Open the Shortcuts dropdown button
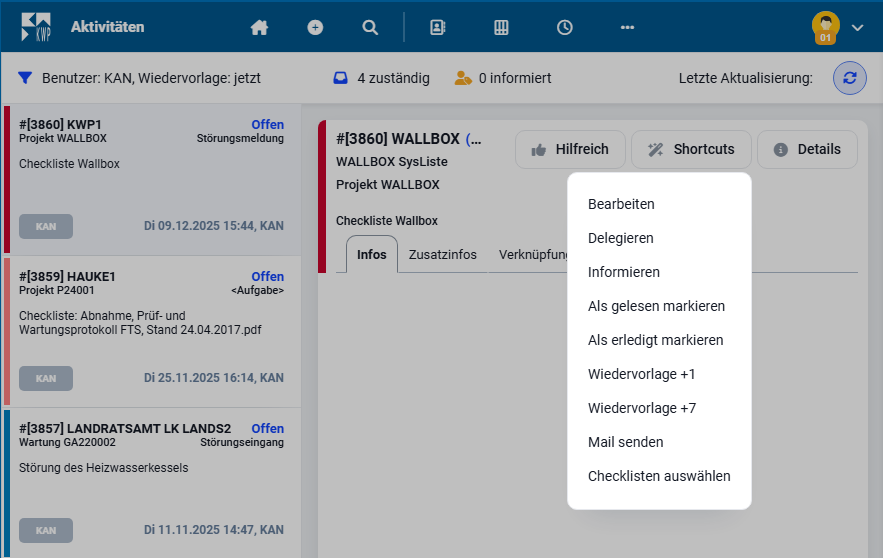 point(691,149)
